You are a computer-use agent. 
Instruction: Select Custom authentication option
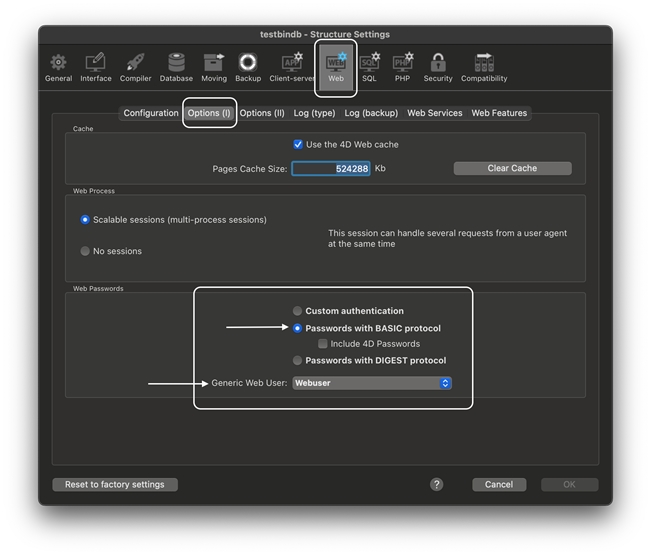298,311
